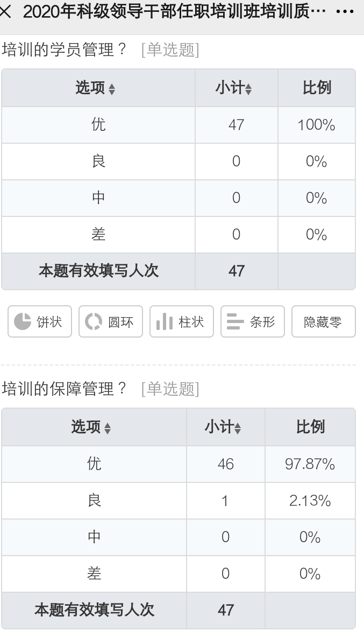Click the 比例 header in first table
Viewport: 364px width, 631px height.
pos(317,88)
